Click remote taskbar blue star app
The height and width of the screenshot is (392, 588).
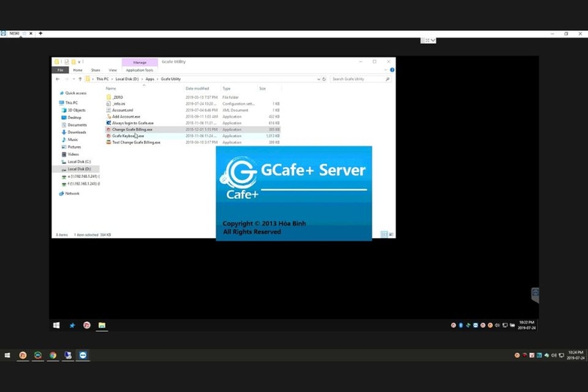pos(72,325)
